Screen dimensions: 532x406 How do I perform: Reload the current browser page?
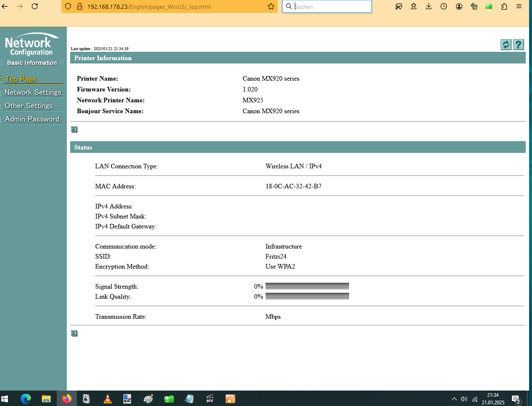[x=35, y=6]
